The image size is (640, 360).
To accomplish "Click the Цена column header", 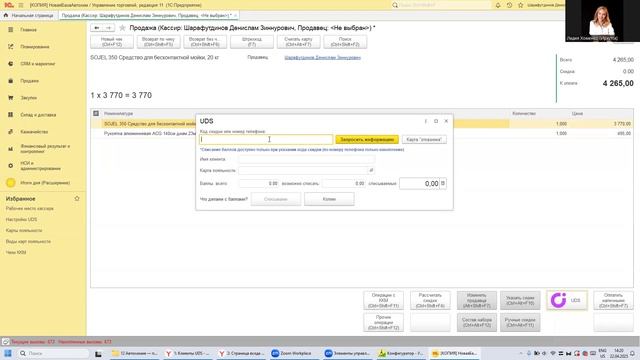I will (577, 113).
